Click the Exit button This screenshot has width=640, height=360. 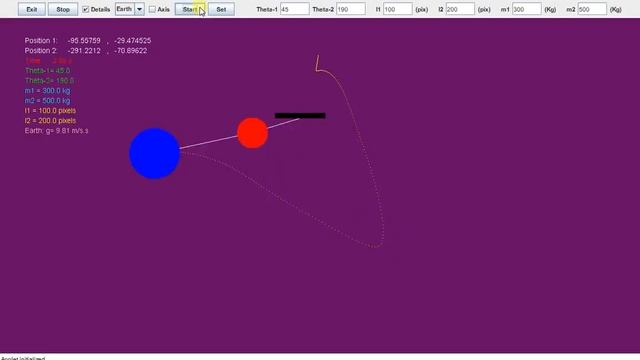point(31,9)
